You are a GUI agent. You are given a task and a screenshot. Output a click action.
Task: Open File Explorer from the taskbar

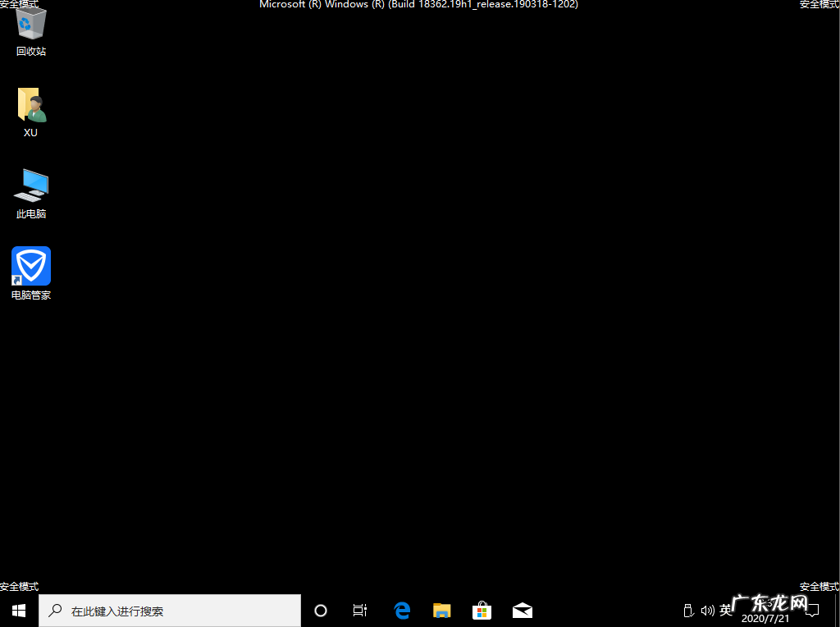pyautogui.click(x=441, y=611)
